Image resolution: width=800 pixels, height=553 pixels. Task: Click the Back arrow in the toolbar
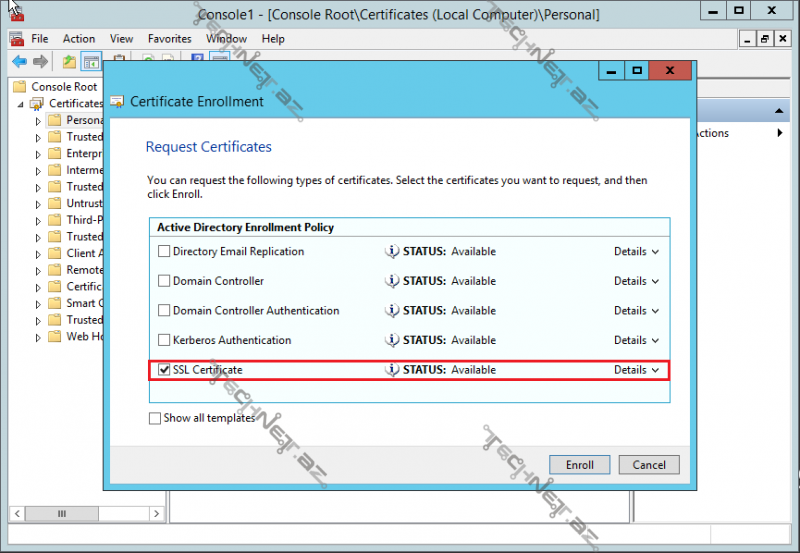[18, 62]
